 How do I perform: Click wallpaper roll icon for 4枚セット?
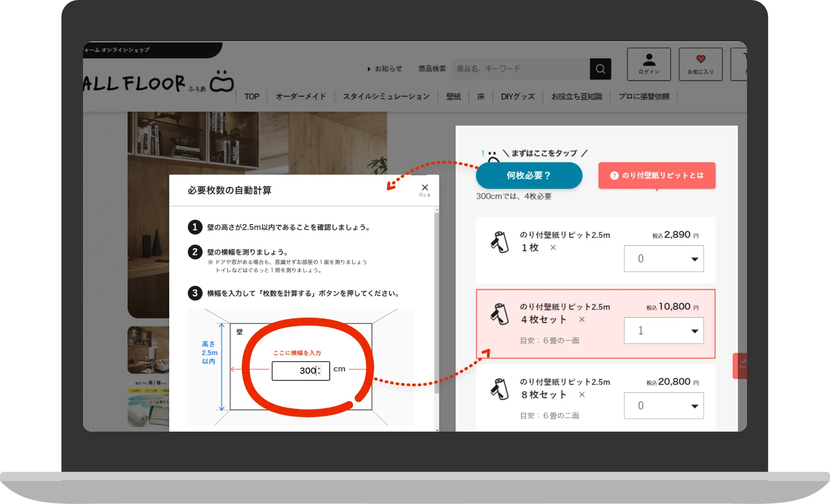click(x=499, y=314)
